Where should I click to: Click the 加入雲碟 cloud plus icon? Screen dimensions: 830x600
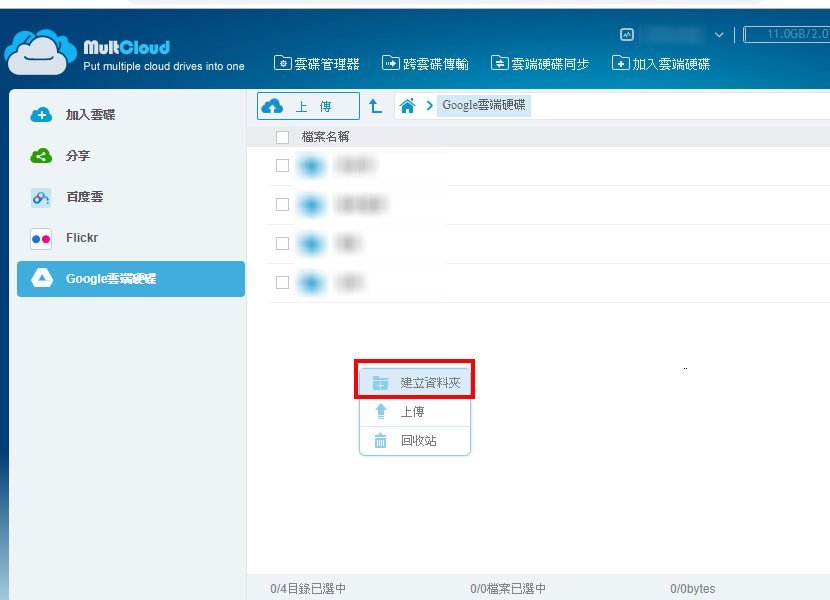[x=41, y=115]
